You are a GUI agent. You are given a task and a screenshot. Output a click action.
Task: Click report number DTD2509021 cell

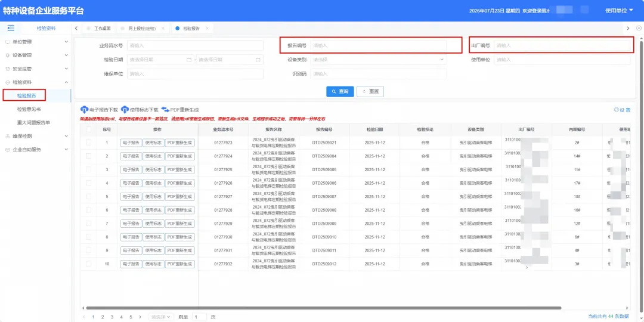pyautogui.click(x=324, y=143)
